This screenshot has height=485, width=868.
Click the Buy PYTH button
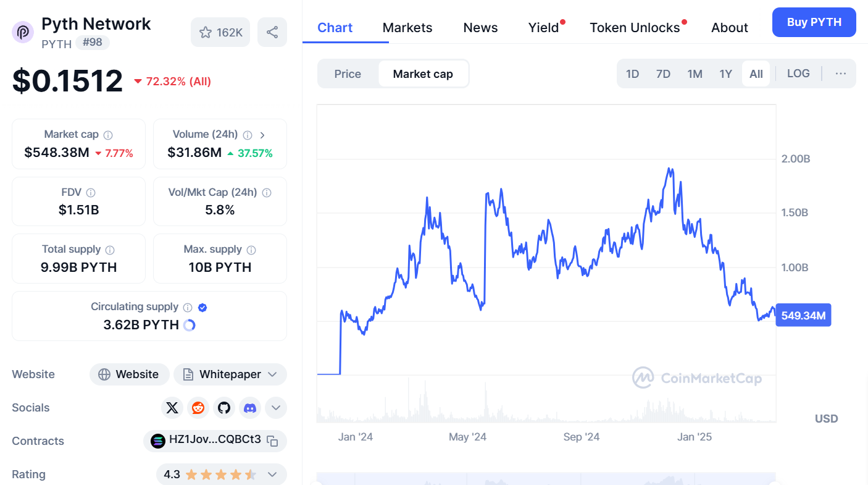814,22
